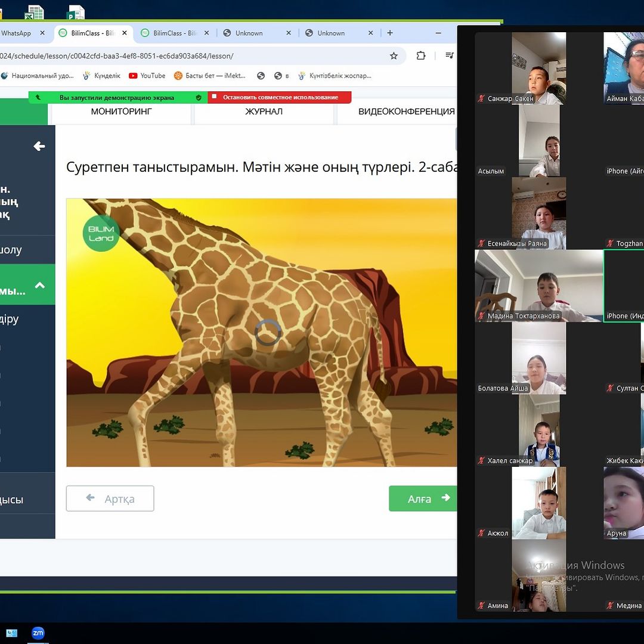This screenshot has width=644, height=644.
Task: Select Санжар Сакен's video tile
Action: click(538, 69)
